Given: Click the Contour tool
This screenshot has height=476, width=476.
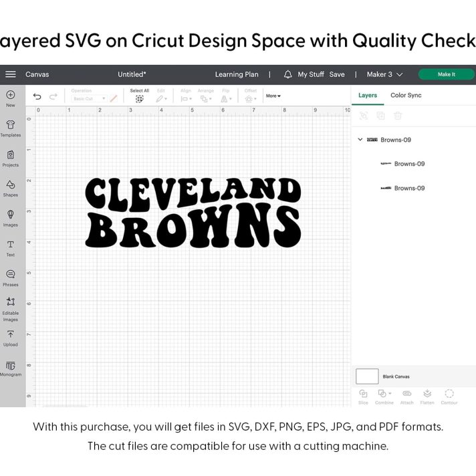Looking at the screenshot, I should 449,396.
